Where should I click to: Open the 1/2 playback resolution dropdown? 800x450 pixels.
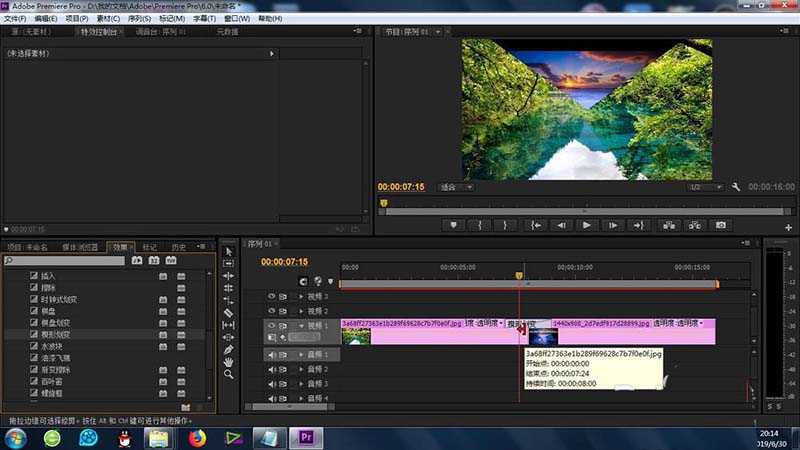click(x=705, y=187)
